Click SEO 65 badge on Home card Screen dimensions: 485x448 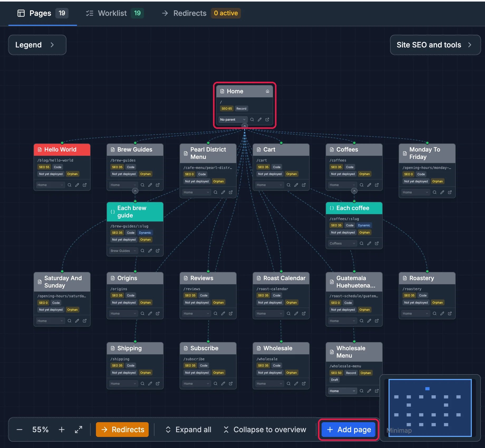pyautogui.click(x=227, y=109)
